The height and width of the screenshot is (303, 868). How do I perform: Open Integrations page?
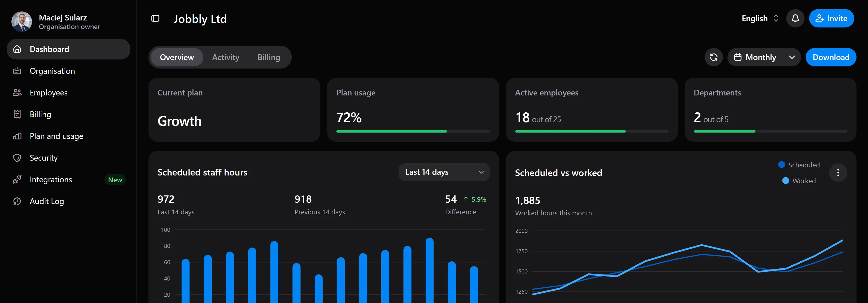[x=68, y=180]
